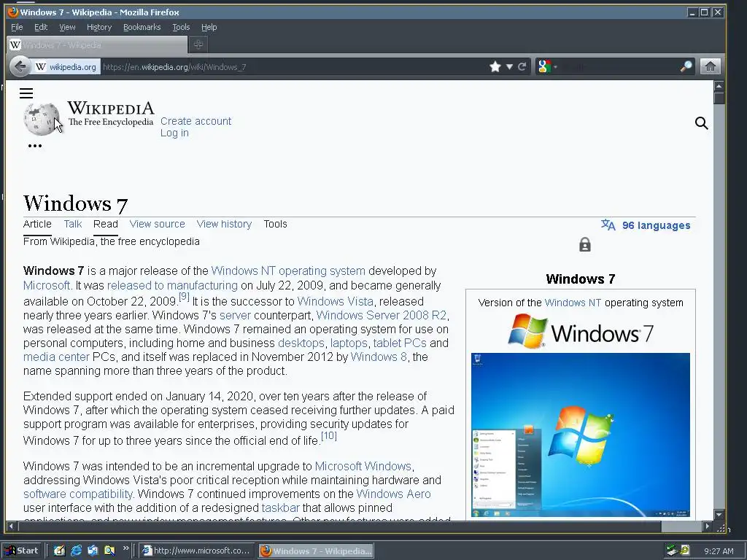Open the View source tab
The height and width of the screenshot is (560, 747).
click(158, 224)
